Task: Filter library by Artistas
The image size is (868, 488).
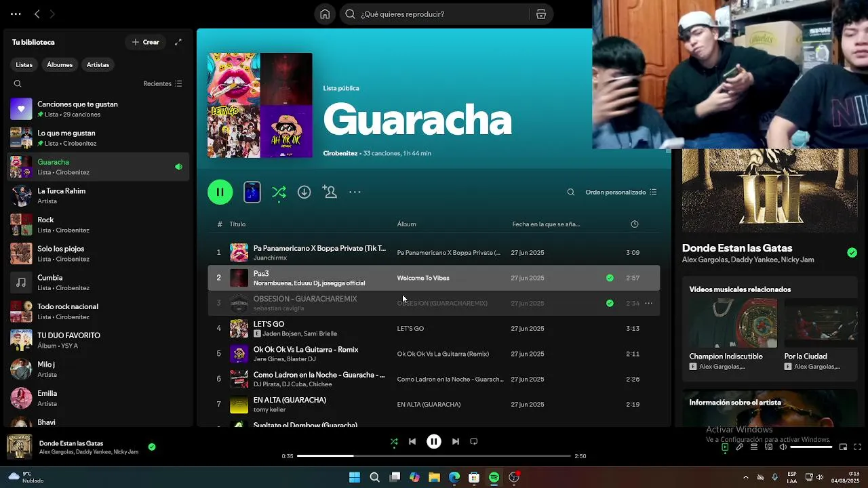Action: (98, 64)
